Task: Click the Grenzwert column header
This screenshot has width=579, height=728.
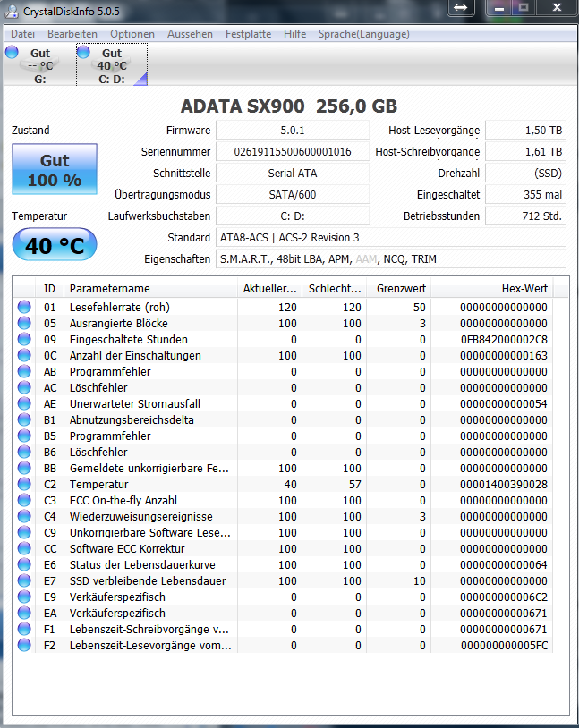Action: click(399, 288)
